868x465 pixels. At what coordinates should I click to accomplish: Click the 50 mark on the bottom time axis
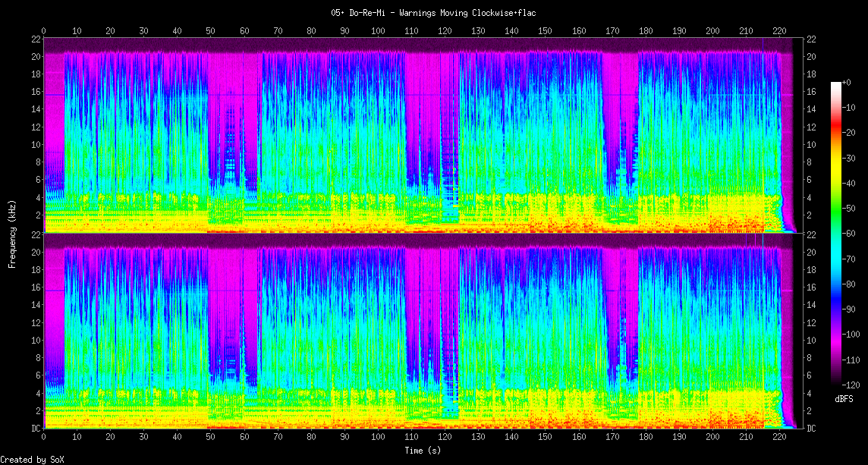point(211,438)
